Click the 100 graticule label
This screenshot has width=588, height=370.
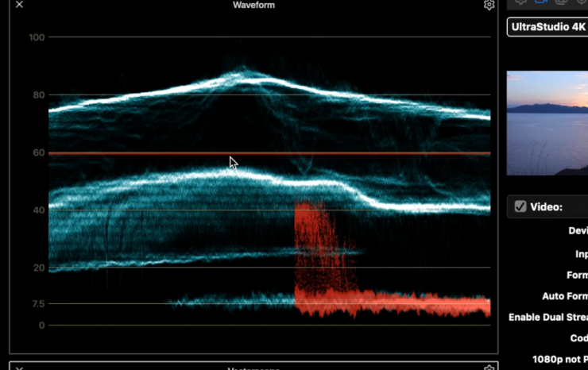coord(37,37)
